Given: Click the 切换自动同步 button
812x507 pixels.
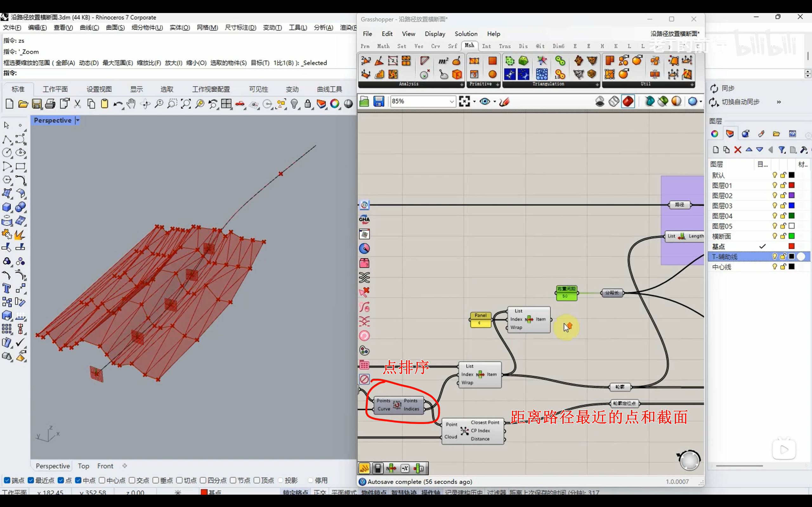Looking at the screenshot, I should tap(740, 102).
